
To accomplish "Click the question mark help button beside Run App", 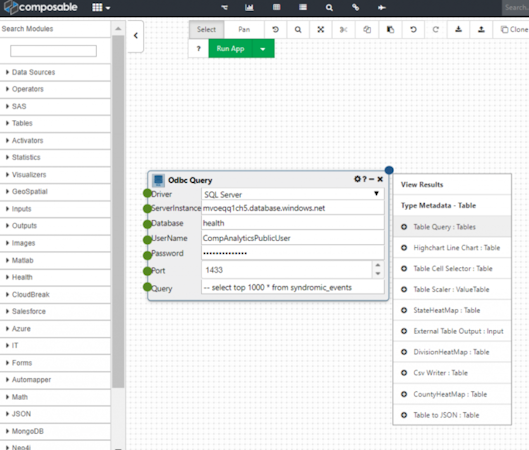I will pyautogui.click(x=199, y=49).
